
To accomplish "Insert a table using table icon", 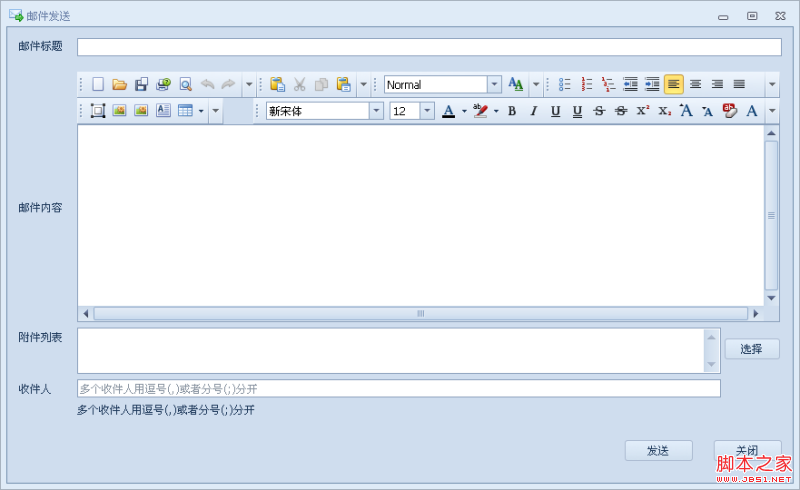I will (x=185, y=111).
